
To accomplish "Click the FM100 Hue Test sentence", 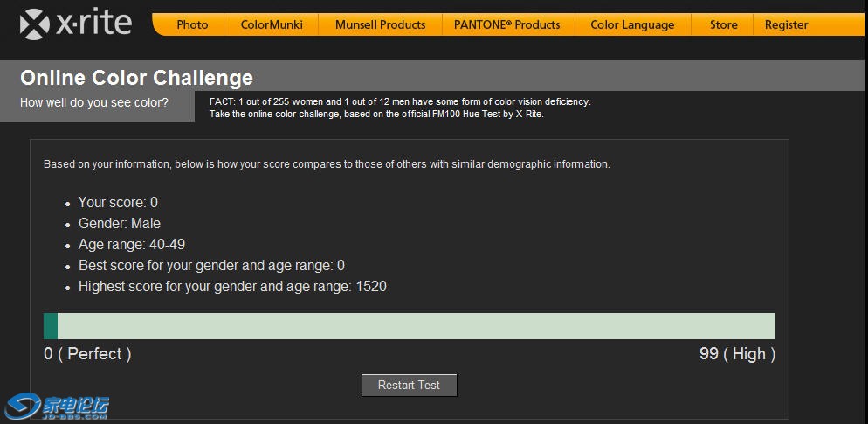I will coord(376,115).
